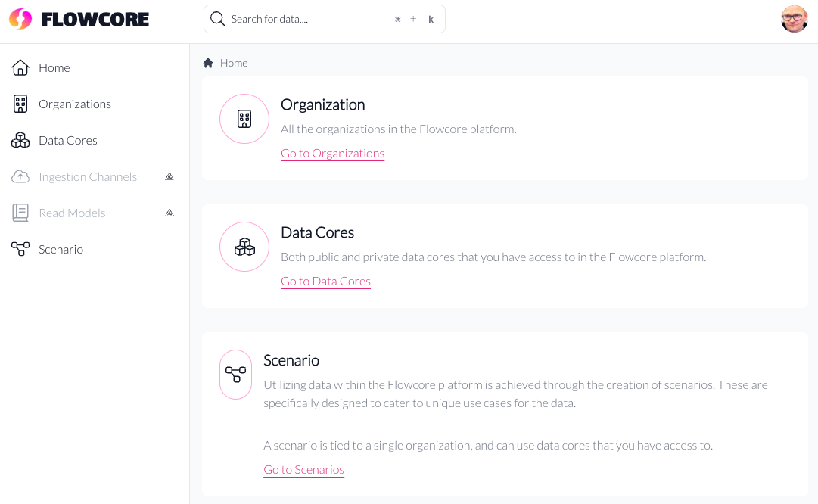Click the Data Cores cubes sidebar icon
Screen dimensions: 818x504
coord(20,140)
